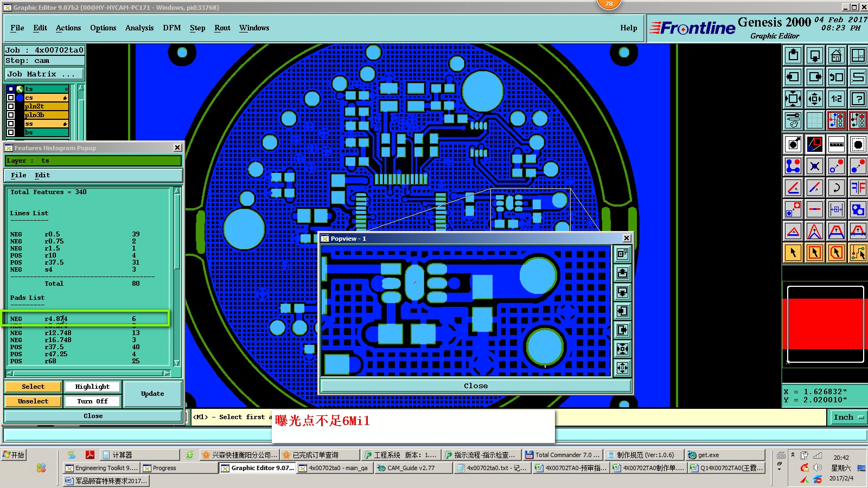Open the DFM menu
868x488 pixels.
point(172,28)
